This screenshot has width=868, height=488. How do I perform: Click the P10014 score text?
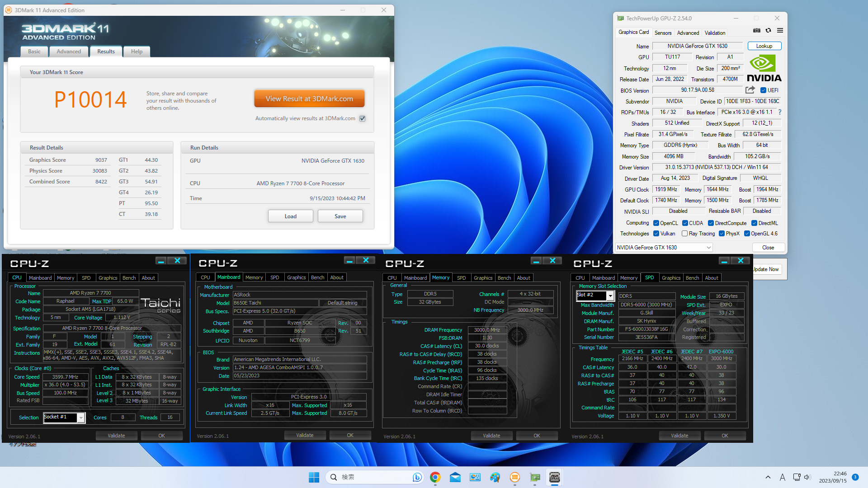[x=90, y=99]
